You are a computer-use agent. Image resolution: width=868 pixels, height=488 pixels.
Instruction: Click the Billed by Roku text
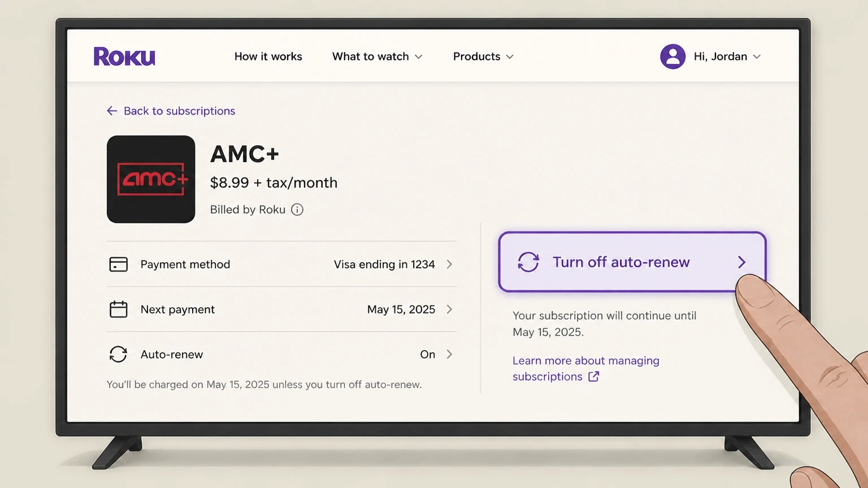(248, 210)
